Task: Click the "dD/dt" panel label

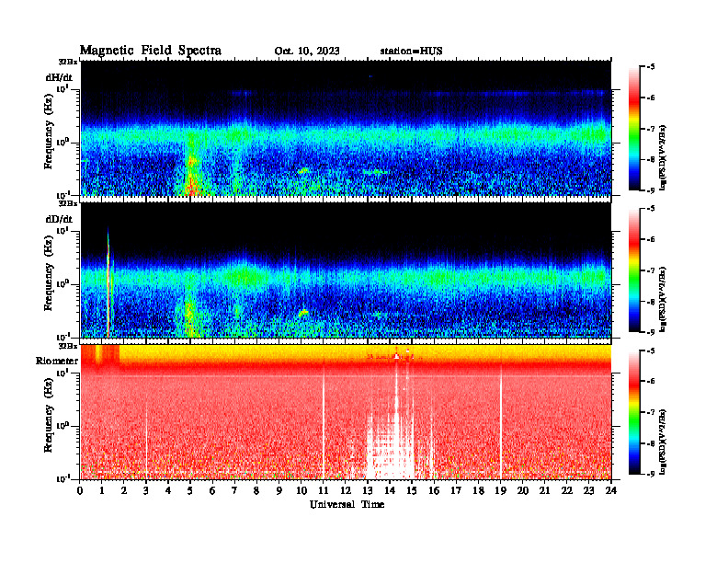Action: (59, 219)
